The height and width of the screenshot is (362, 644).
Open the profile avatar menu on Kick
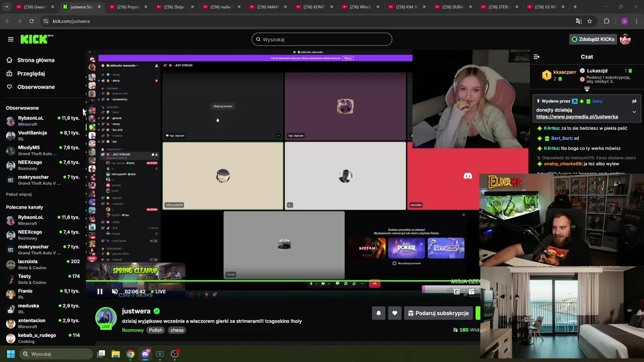coord(625,39)
